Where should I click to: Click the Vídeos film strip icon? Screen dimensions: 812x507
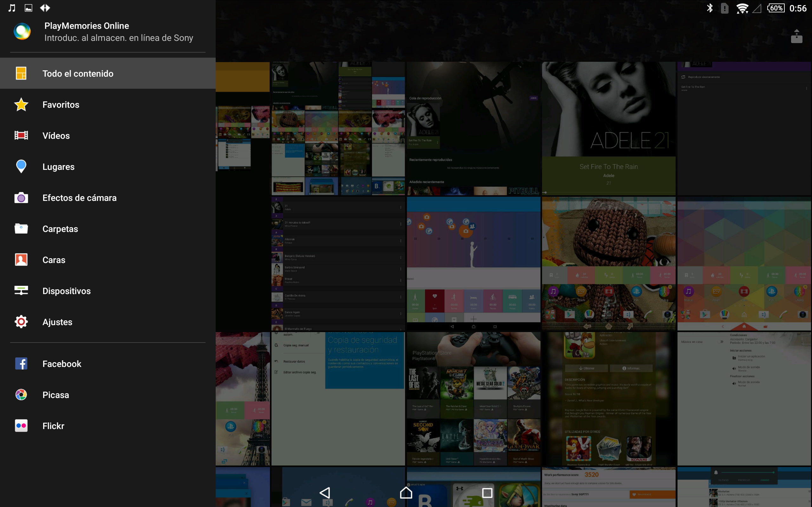[21, 136]
